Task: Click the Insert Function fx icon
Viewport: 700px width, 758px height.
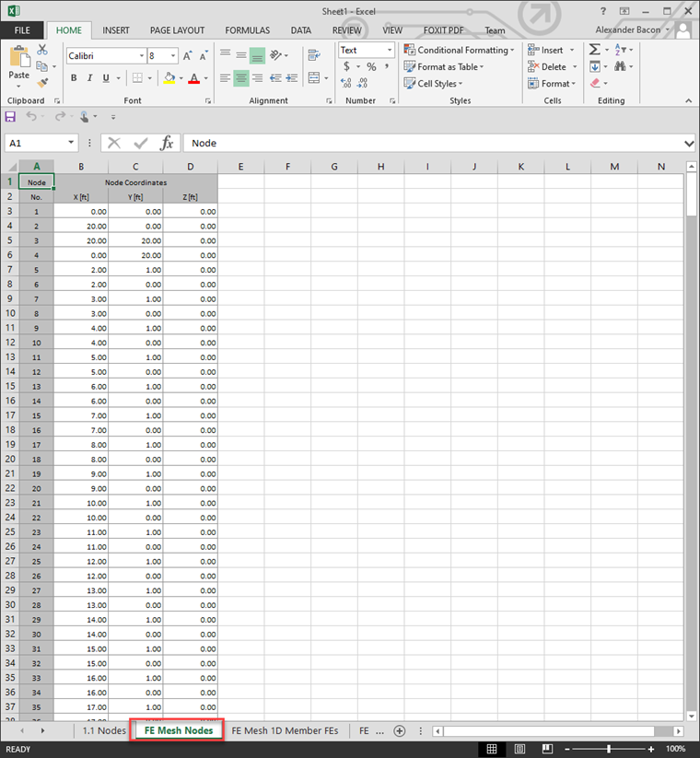Action: (x=167, y=143)
